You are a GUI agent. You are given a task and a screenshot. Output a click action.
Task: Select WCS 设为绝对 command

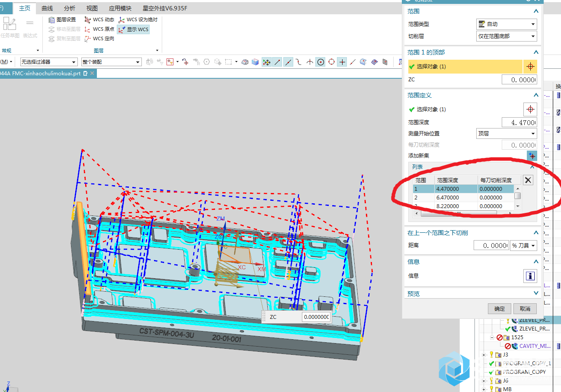(138, 19)
